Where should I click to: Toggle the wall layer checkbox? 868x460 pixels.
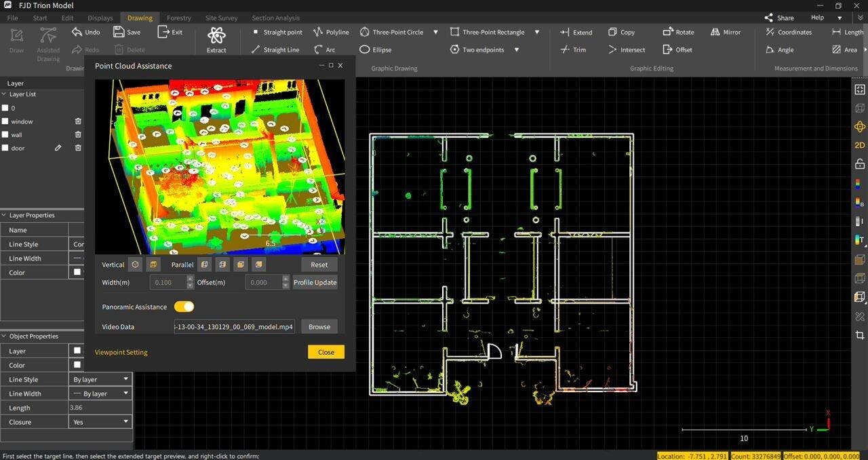[x=5, y=134]
